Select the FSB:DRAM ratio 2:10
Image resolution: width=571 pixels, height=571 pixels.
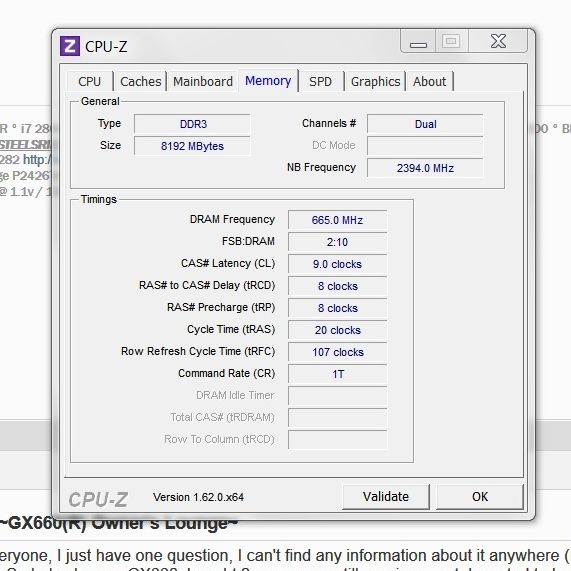337,242
